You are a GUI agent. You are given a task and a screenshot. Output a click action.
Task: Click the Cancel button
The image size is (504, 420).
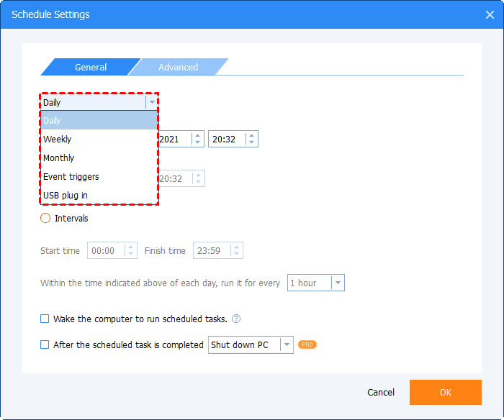click(x=381, y=393)
